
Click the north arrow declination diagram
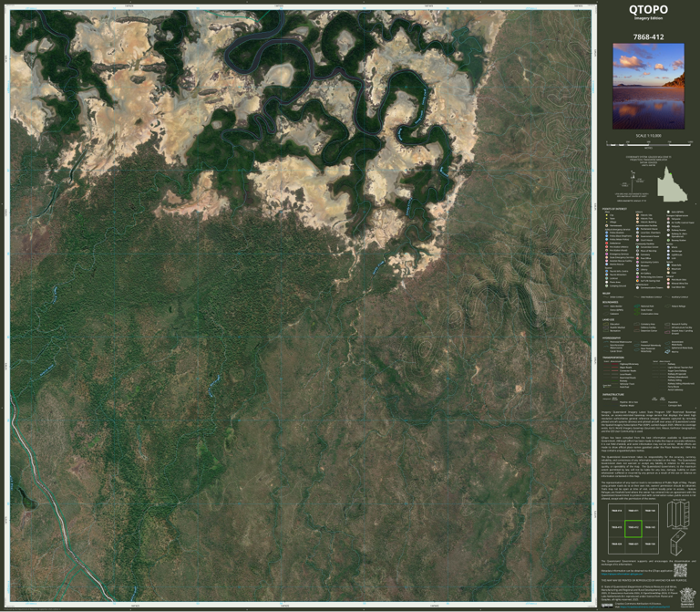point(633,182)
